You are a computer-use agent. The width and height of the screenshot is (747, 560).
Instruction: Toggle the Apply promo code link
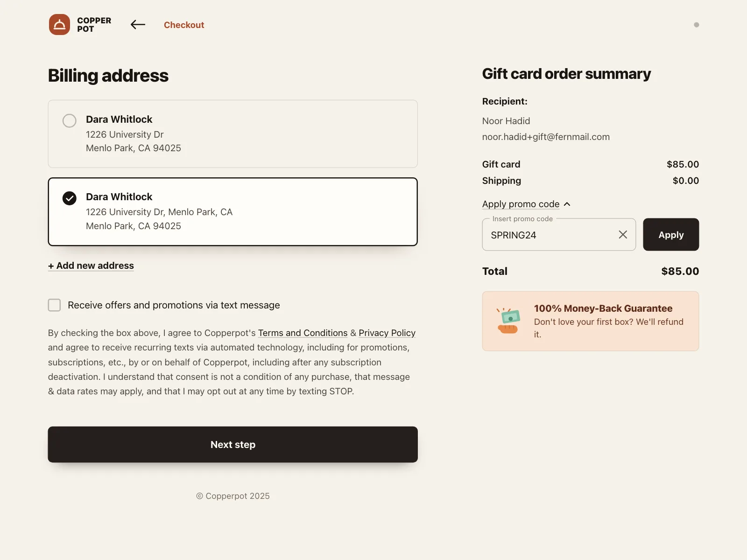pos(521,204)
